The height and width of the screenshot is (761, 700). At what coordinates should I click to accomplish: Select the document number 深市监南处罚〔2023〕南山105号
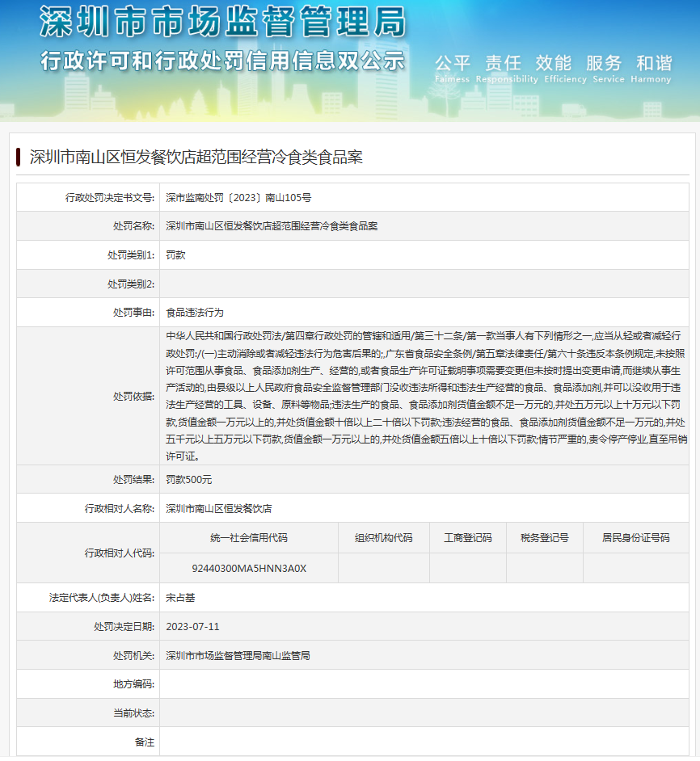(x=238, y=198)
